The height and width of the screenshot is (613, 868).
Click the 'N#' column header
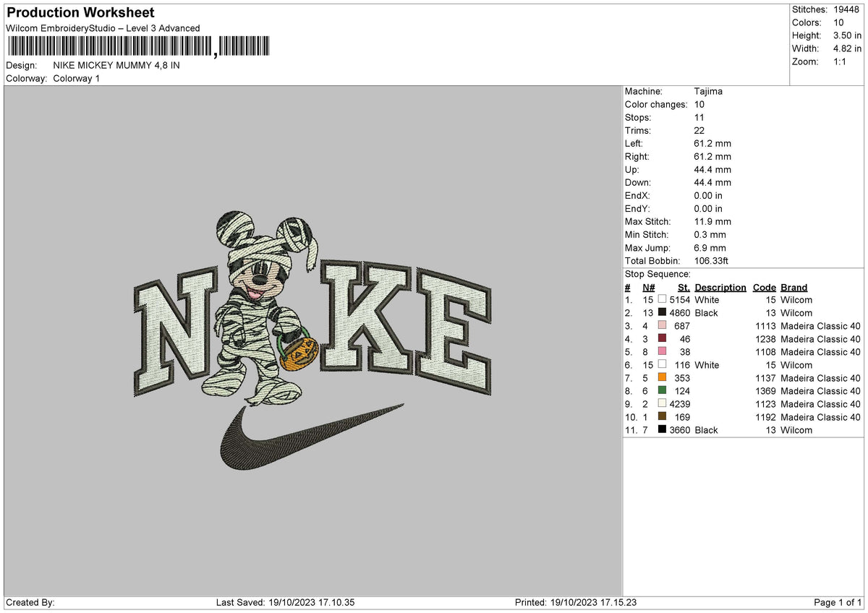(x=648, y=287)
